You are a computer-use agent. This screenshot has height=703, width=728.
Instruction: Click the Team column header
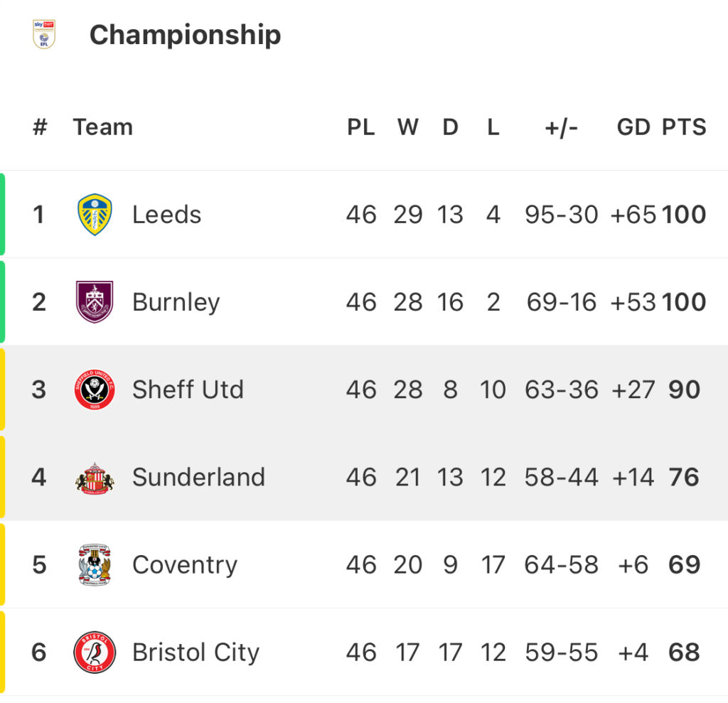pyautogui.click(x=103, y=127)
